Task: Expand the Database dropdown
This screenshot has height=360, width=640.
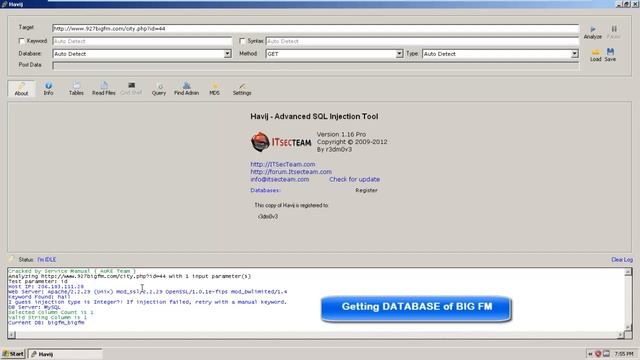Action: pyautogui.click(x=227, y=54)
